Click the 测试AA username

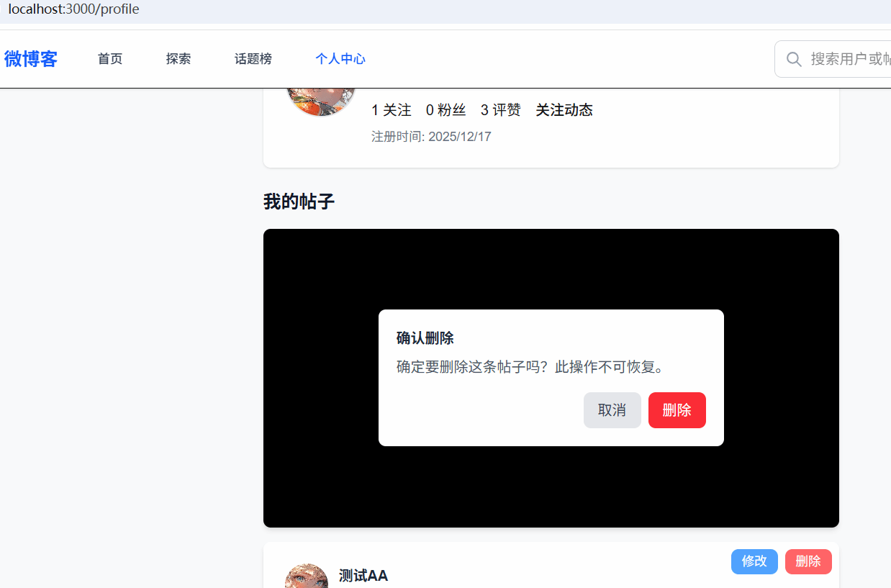click(x=363, y=576)
